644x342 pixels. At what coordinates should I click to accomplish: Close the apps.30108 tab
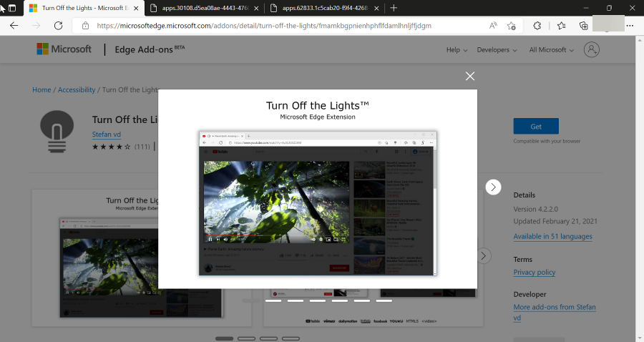point(256,8)
